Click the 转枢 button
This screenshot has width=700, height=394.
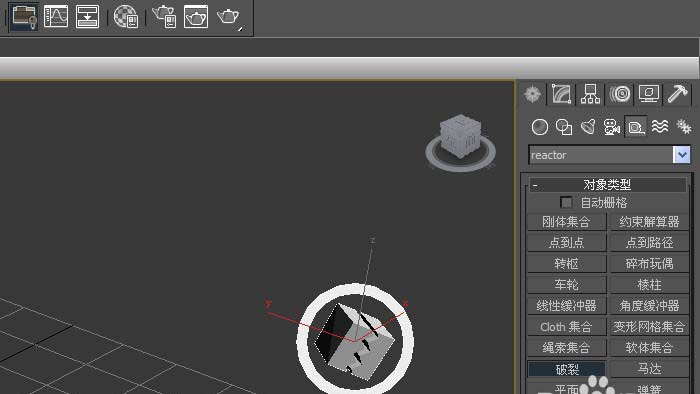click(567, 264)
